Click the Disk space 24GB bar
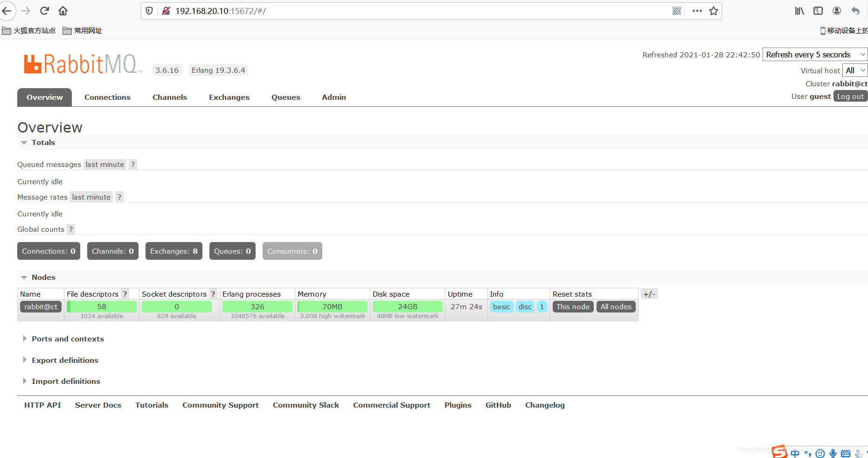The width and height of the screenshot is (868, 458). click(408, 306)
